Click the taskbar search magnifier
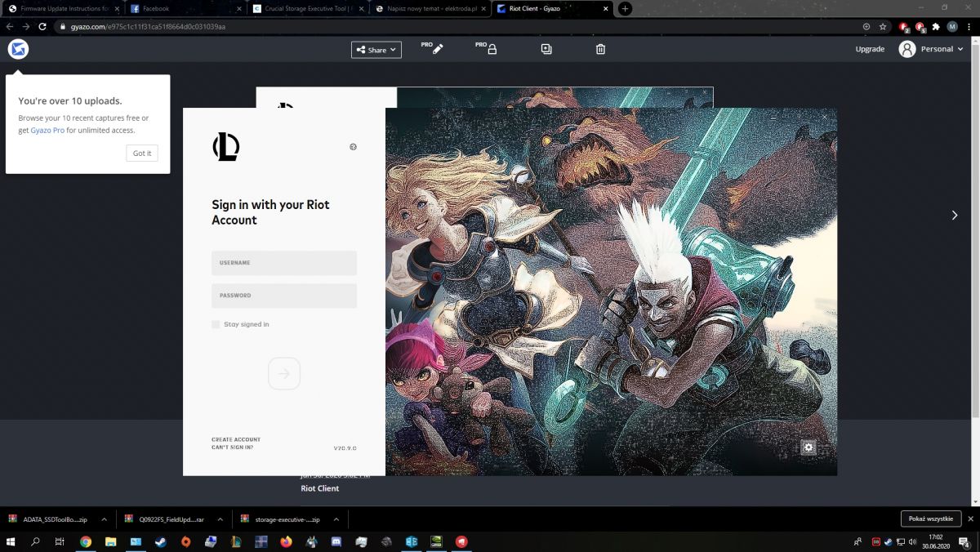This screenshot has height=552, width=980. tap(35, 541)
